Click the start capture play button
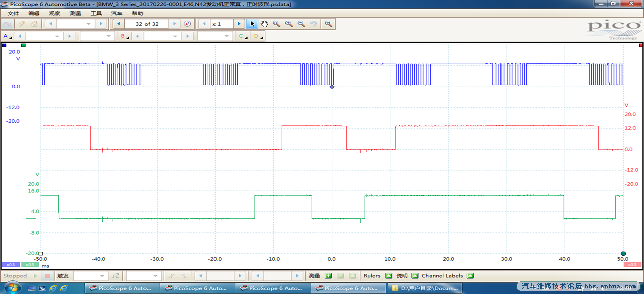 35,276
